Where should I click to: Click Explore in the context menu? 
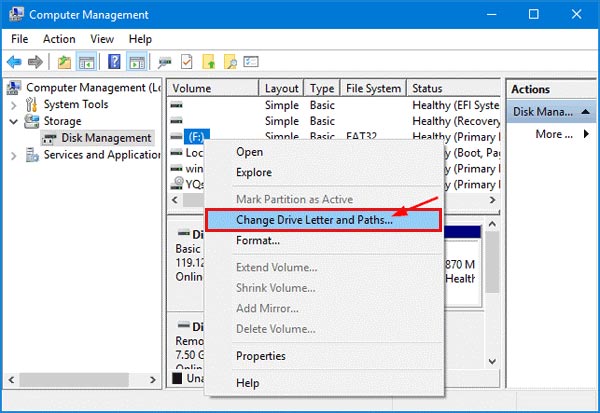pyautogui.click(x=254, y=172)
